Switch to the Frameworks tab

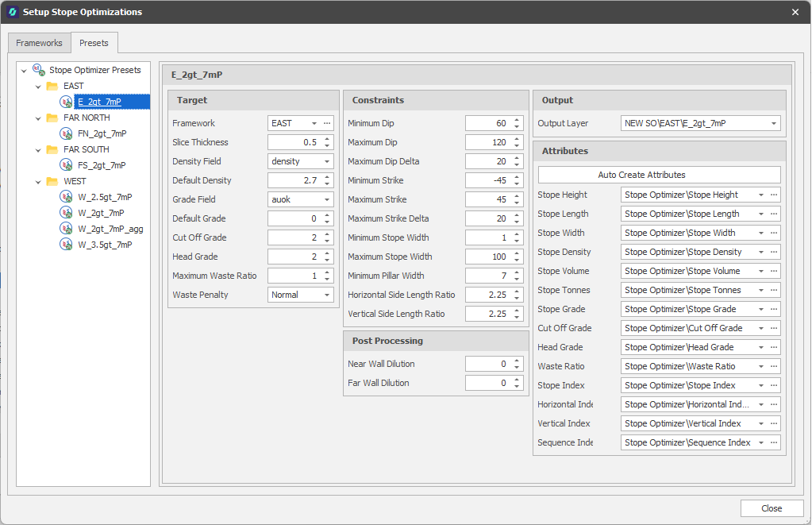click(x=39, y=43)
